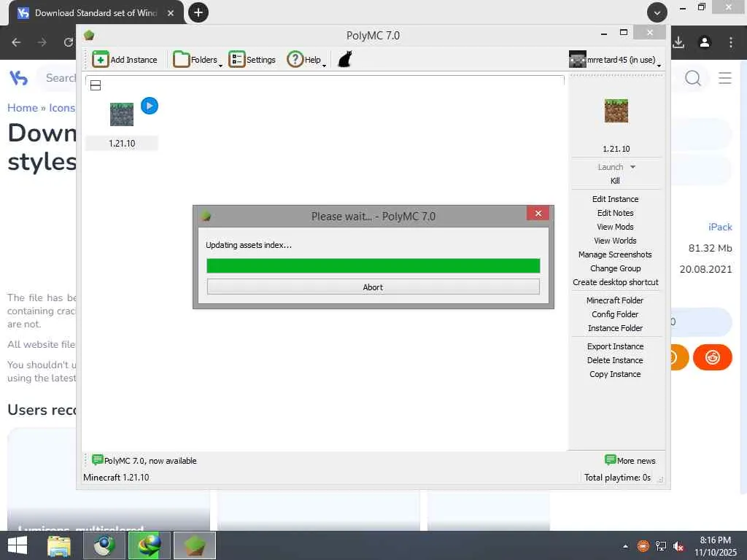Click the Internet Download Manager taskbar icon
The height and width of the screenshot is (560, 747).
149,545
